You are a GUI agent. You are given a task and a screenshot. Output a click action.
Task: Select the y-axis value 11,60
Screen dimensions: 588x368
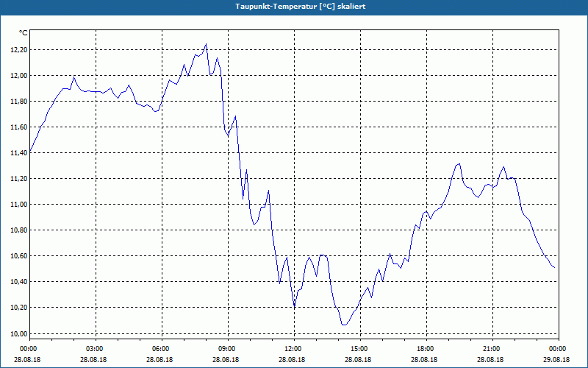click(18, 127)
